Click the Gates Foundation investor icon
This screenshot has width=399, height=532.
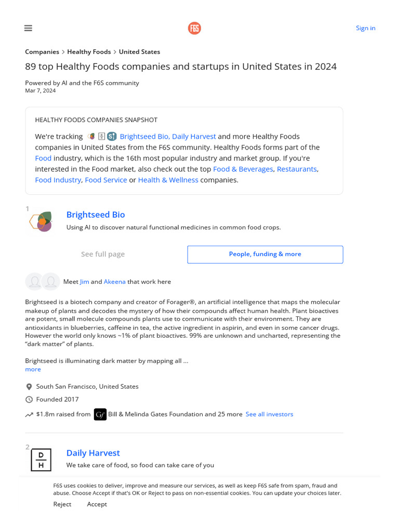coord(100,414)
